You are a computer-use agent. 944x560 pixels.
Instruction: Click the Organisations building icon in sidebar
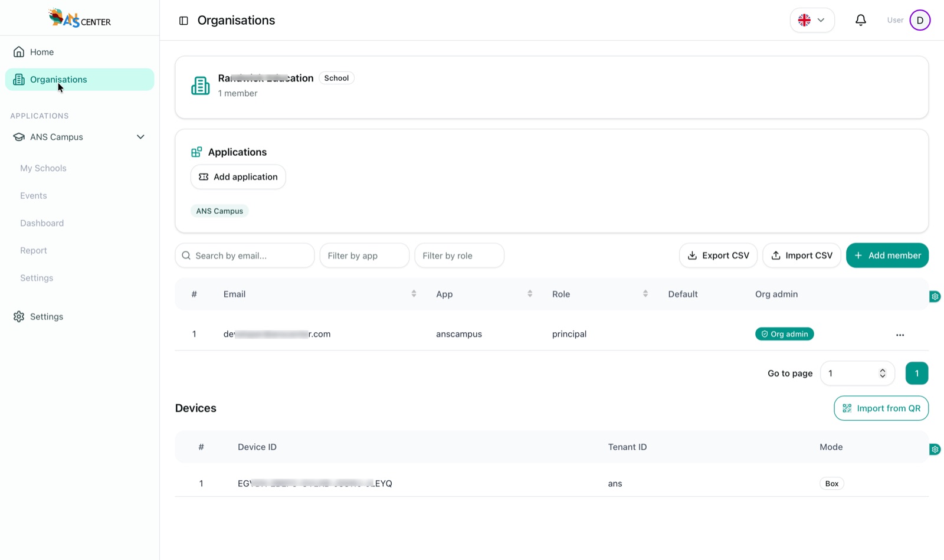coord(19,80)
